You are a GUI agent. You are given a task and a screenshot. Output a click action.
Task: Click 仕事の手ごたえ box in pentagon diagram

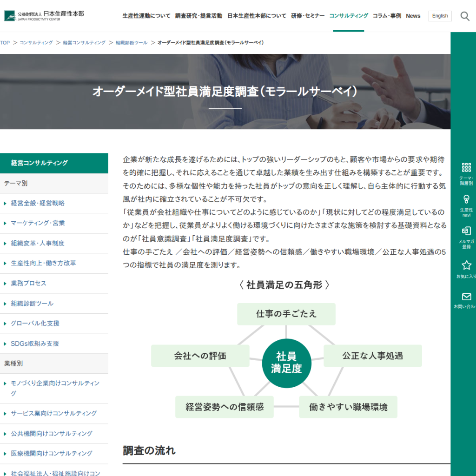(x=286, y=314)
